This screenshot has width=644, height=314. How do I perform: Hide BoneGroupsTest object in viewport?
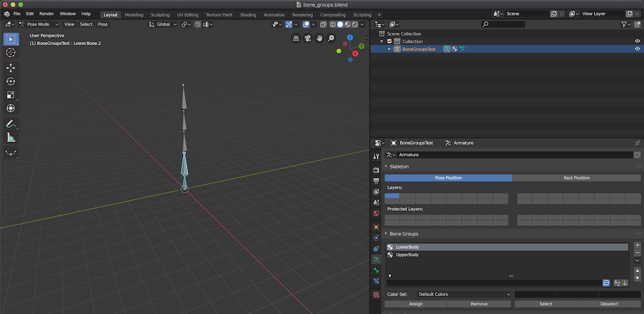[x=637, y=49]
